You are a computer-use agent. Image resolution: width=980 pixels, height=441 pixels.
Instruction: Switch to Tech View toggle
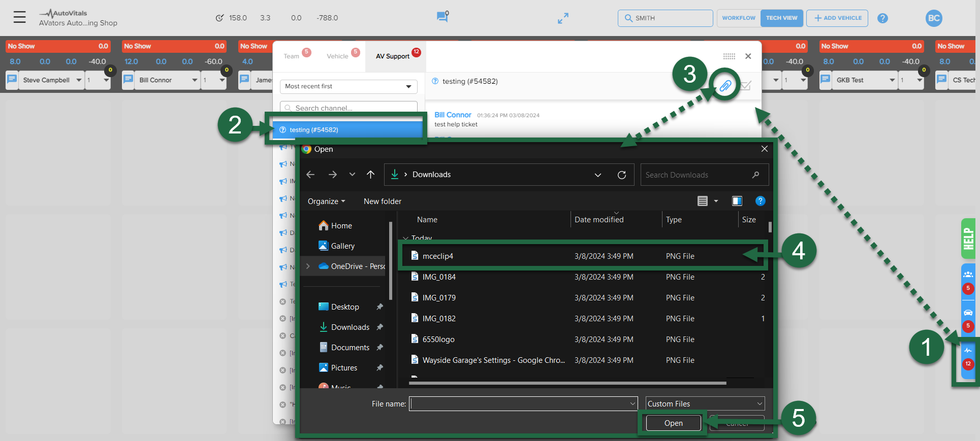[781, 18]
